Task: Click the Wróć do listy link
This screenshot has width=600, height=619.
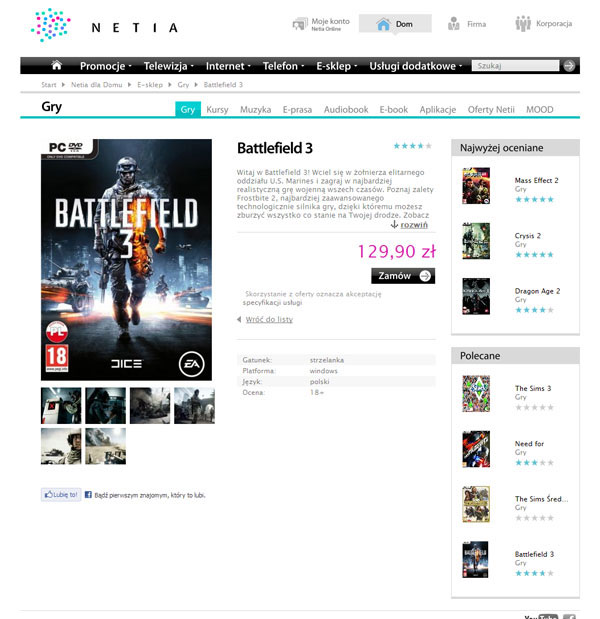Action: tap(269, 319)
